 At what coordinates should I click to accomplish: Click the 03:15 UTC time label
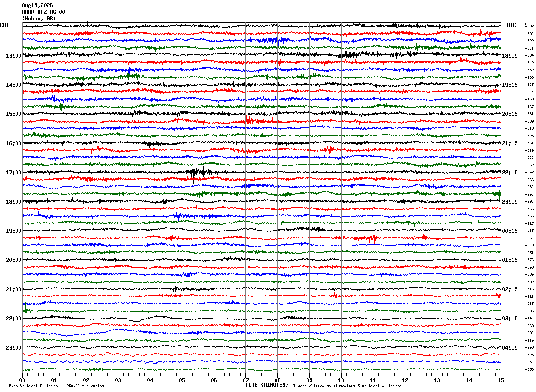pos(510,319)
